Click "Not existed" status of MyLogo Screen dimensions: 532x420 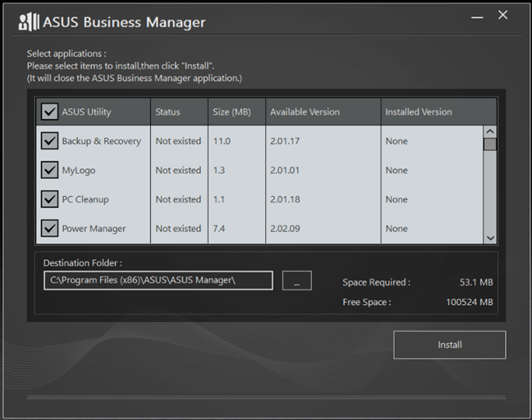(x=178, y=170)
